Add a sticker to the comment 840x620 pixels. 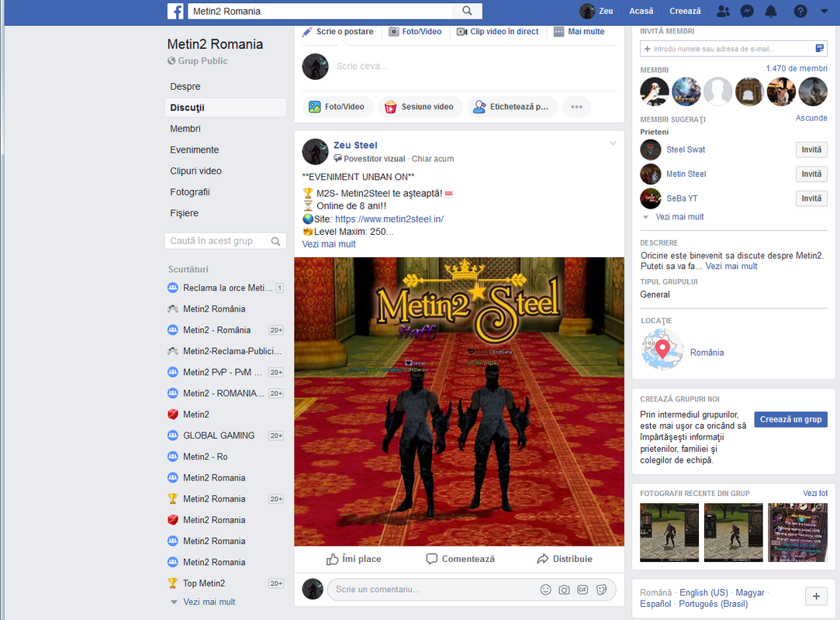[602, 590]
